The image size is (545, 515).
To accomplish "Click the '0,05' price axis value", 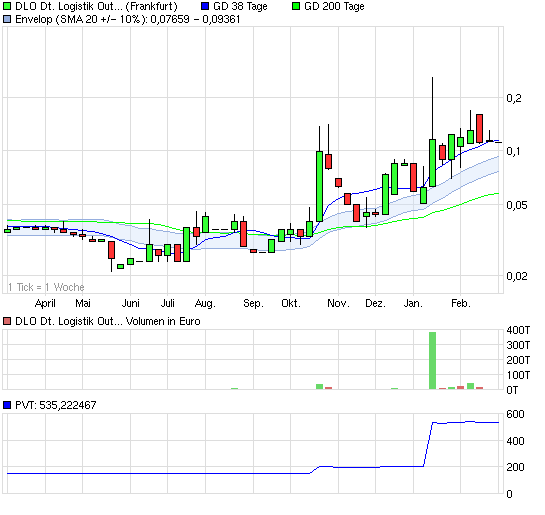I will (x=517, y=205).
